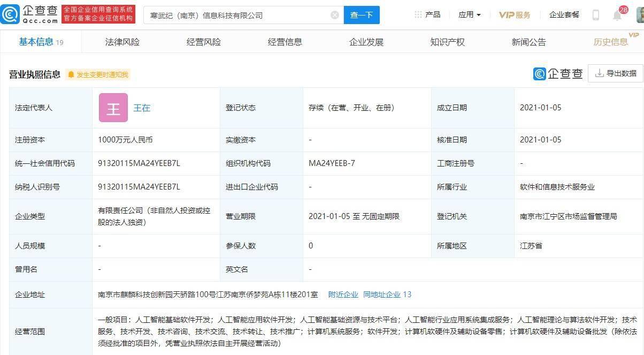Switch to 法律风险 tab

click(x=122, y=42)
